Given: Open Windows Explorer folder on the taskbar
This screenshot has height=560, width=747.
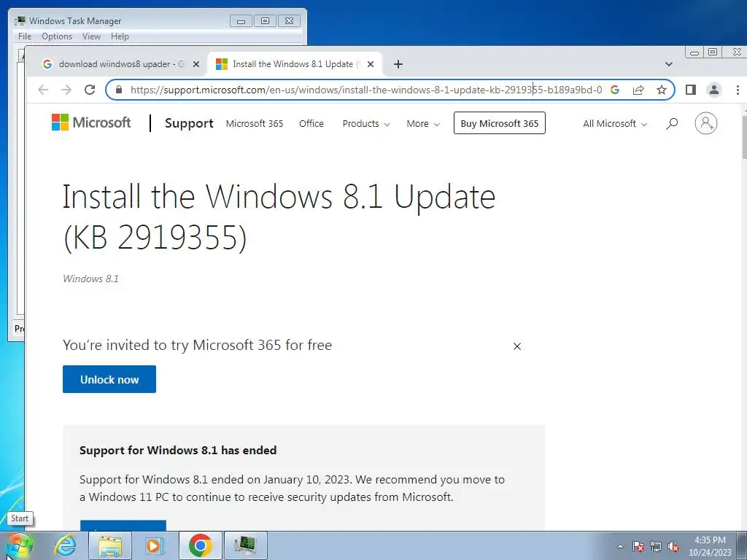Looking at the screenshot, I should point(110,545).
